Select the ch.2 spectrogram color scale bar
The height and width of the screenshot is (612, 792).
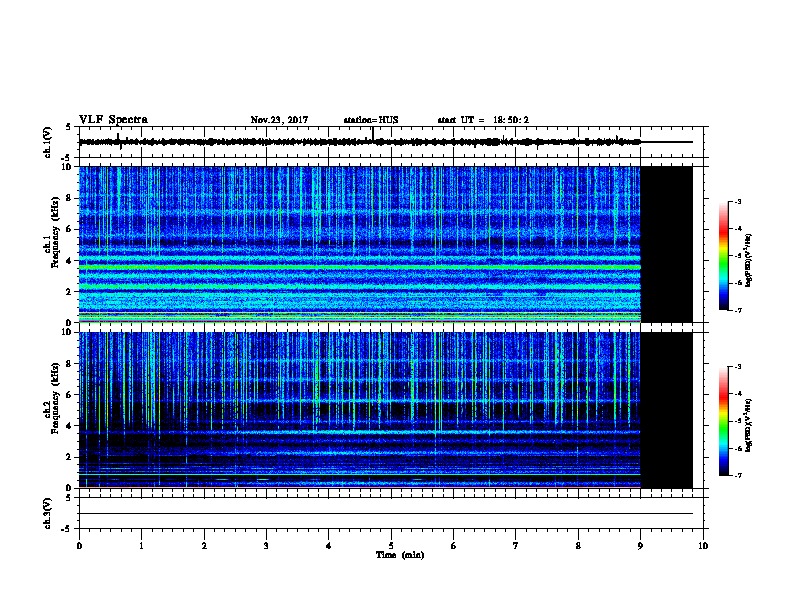click(x=723, y=421)
